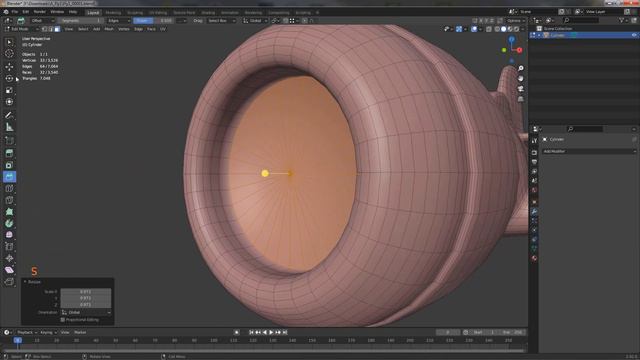The width and height of the screenshot is (640, 360).
Task: Select the Annotate tool
Action: 9,115
